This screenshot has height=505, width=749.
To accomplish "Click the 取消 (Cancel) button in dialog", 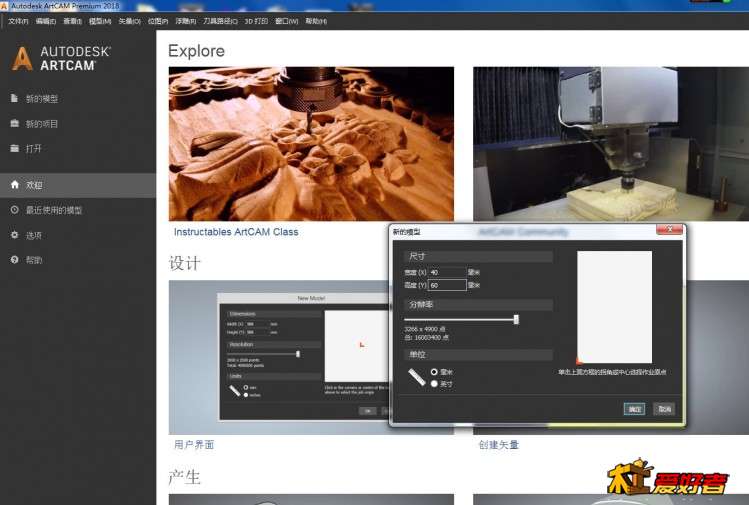I will click(664, 409).
